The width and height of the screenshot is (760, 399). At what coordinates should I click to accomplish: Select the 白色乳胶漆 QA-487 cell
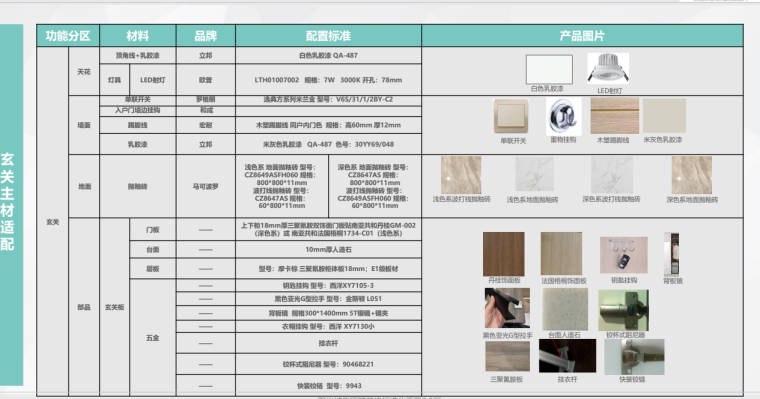[328, 55]
